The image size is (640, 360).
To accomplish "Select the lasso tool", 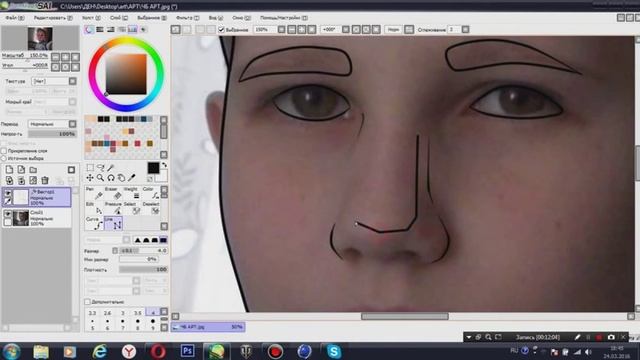I will 100,168.
